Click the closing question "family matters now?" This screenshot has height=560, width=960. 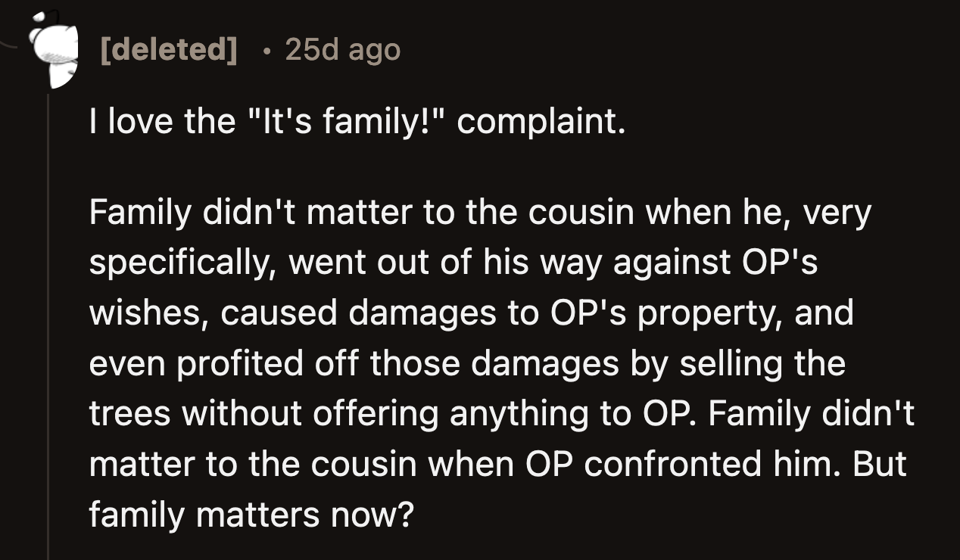pos(251,515)
